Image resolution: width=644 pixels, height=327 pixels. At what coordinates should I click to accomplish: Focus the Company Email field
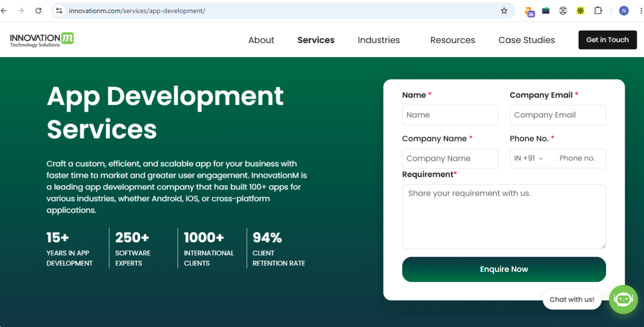(x=557, y=115)
